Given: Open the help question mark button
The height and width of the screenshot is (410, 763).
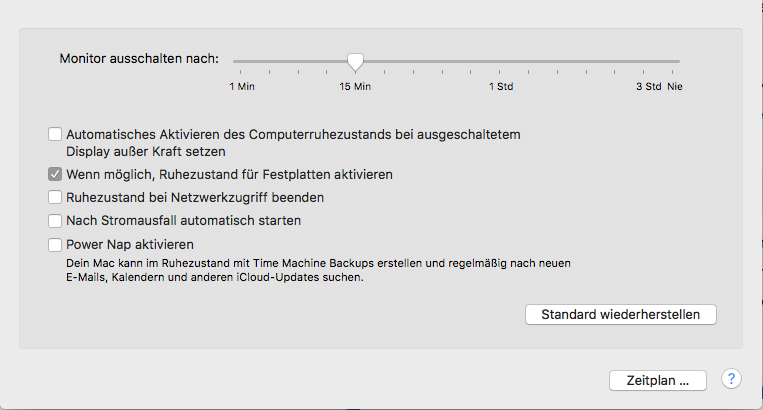Looking at the screenshot, I should pos(732,379).
